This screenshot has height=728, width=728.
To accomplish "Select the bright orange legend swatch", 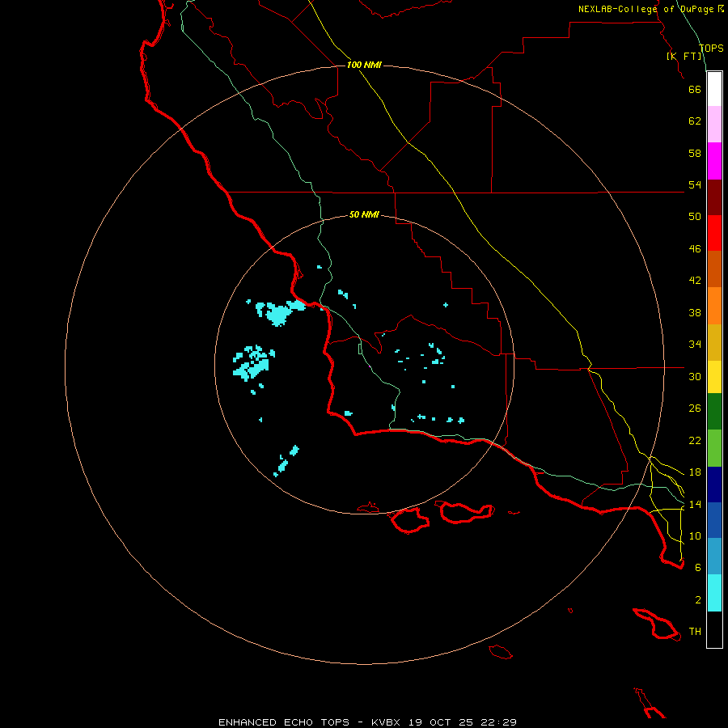I will [714, 306].
